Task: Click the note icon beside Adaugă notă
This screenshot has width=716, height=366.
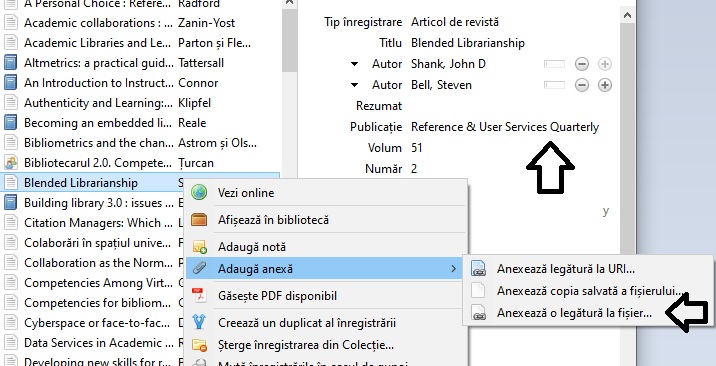Action: (x=200, y=247)
